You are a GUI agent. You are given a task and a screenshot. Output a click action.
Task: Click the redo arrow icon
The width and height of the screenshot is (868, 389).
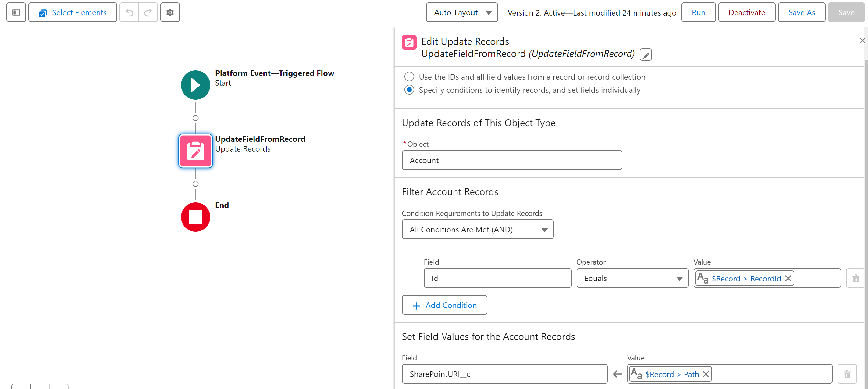(x=148, y=12)
